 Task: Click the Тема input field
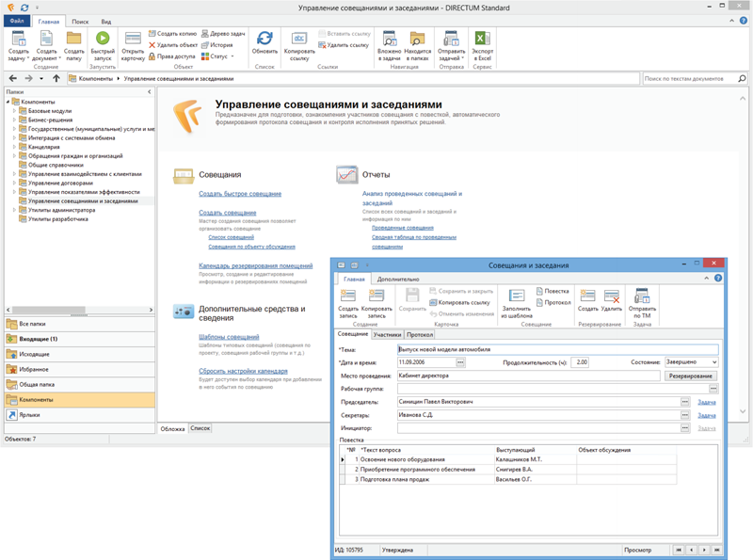(x=557, y=349)
